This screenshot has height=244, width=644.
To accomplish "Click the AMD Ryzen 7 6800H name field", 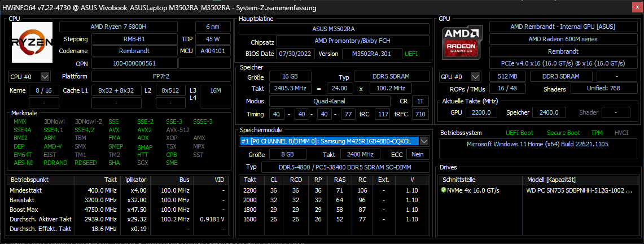I will pos(119,27).
